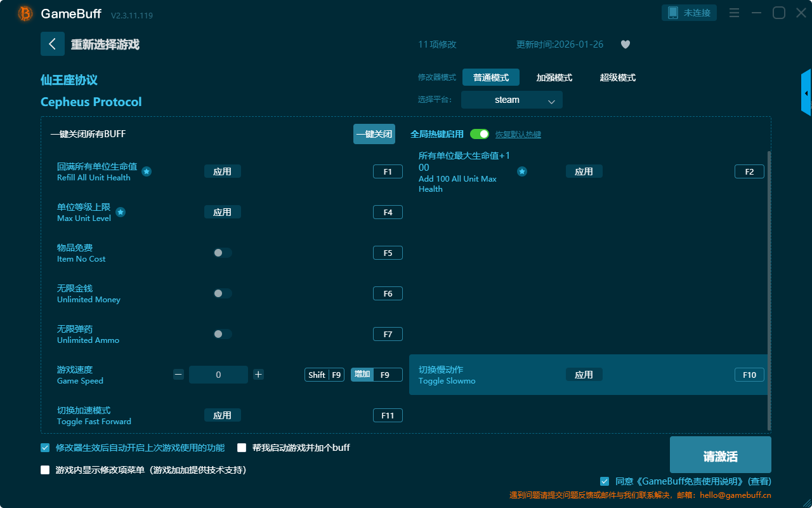This screenshot has height=508, width=812.
Task: Click the GameBuff logo icon
Action: coord(25,13)
